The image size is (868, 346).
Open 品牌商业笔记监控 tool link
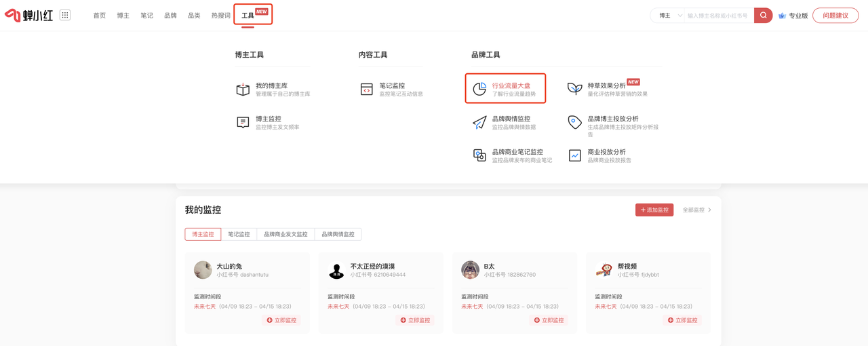tap(517, 152)
